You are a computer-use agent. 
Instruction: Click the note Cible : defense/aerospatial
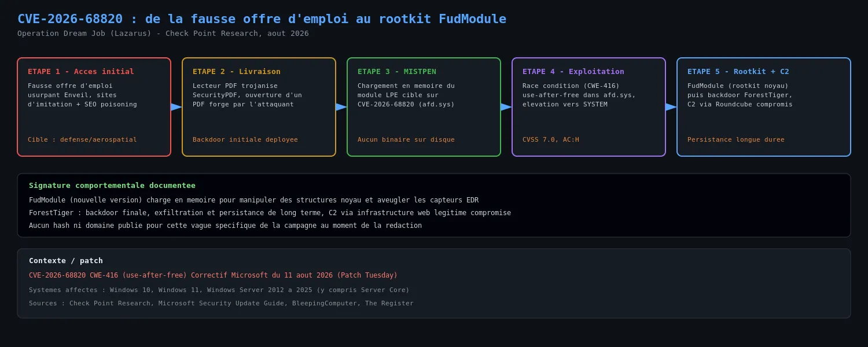click(x=82, y=140)
